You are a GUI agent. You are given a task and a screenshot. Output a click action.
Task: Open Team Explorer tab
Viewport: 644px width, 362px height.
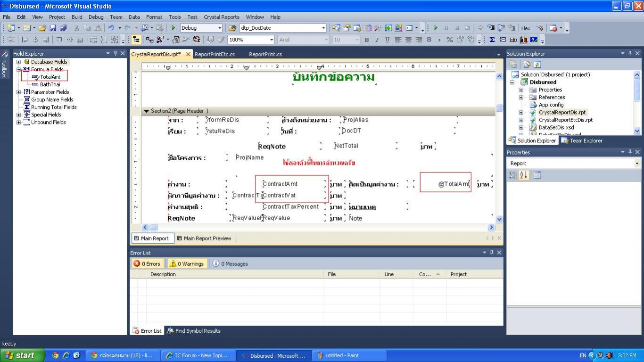[x=582, y=140]
